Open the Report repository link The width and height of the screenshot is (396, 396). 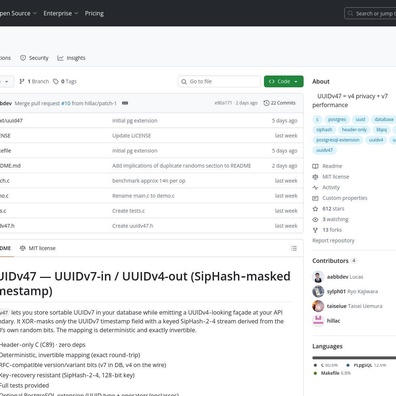pos(333,241)
